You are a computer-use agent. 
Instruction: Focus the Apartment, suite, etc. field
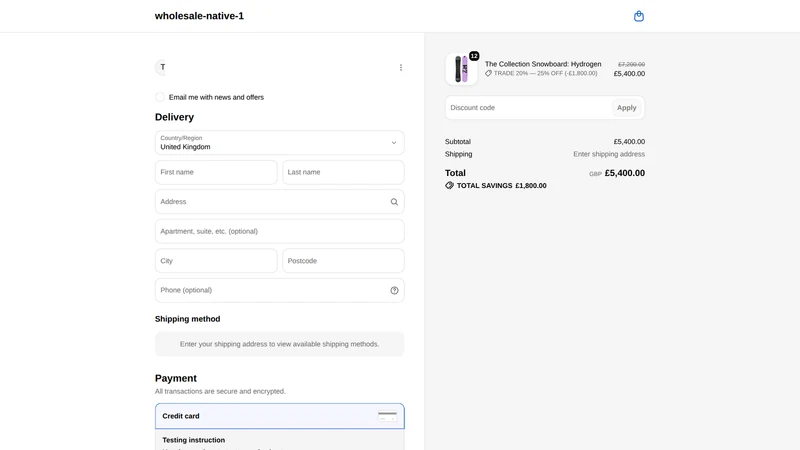coord(280,231)
